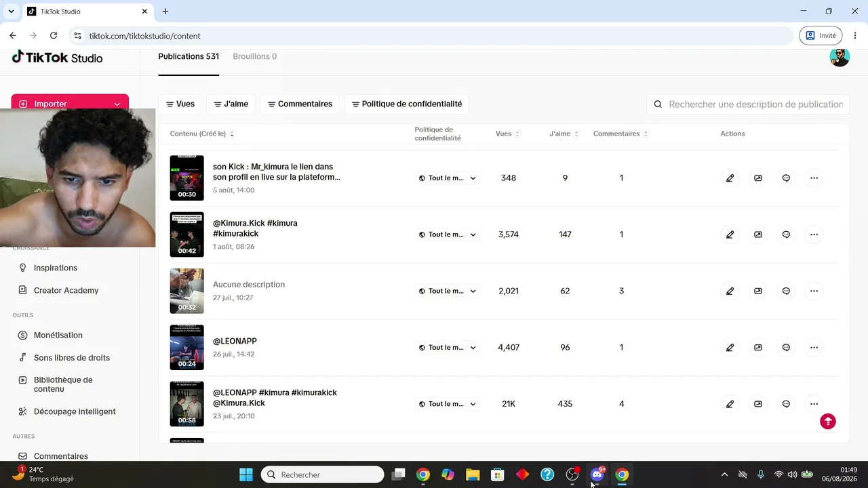Open more options for the 1 août post

tap(814, 235)
